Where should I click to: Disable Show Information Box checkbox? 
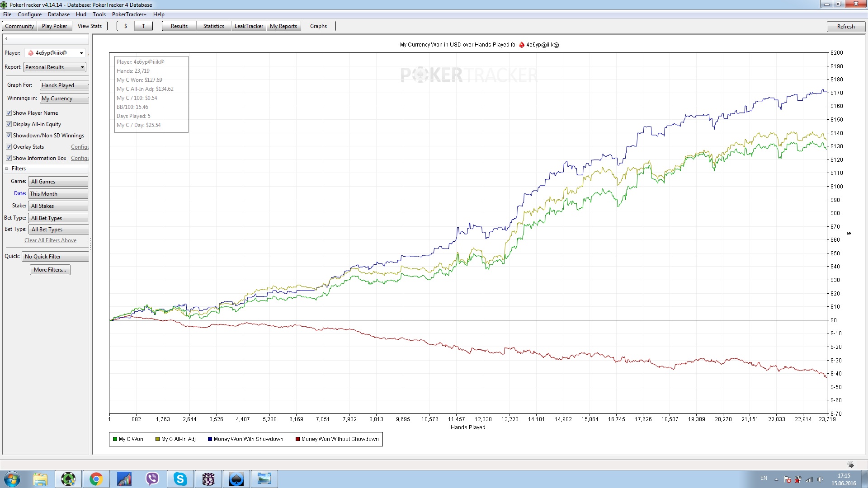pos(9,158)
